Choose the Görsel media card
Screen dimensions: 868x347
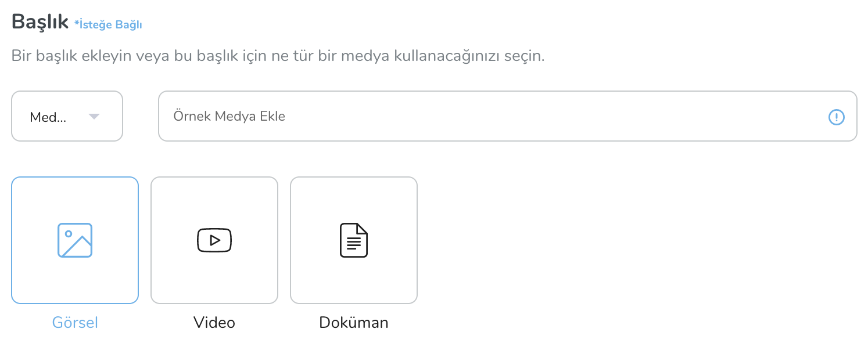[75, 240]
